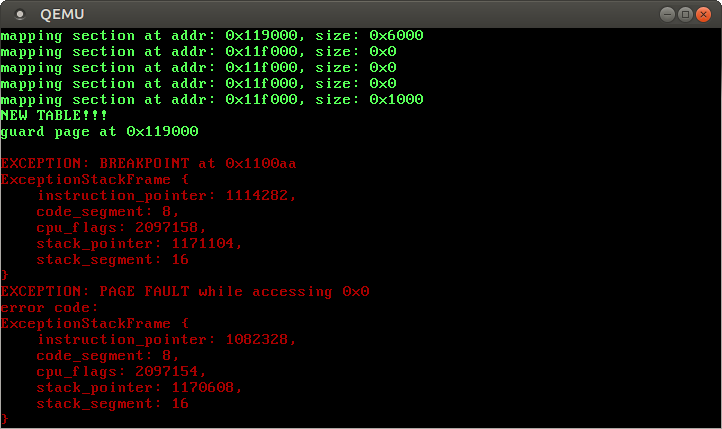
Task: Click the stack_pointer 1171104 line
Action: (x=139, y=244)
